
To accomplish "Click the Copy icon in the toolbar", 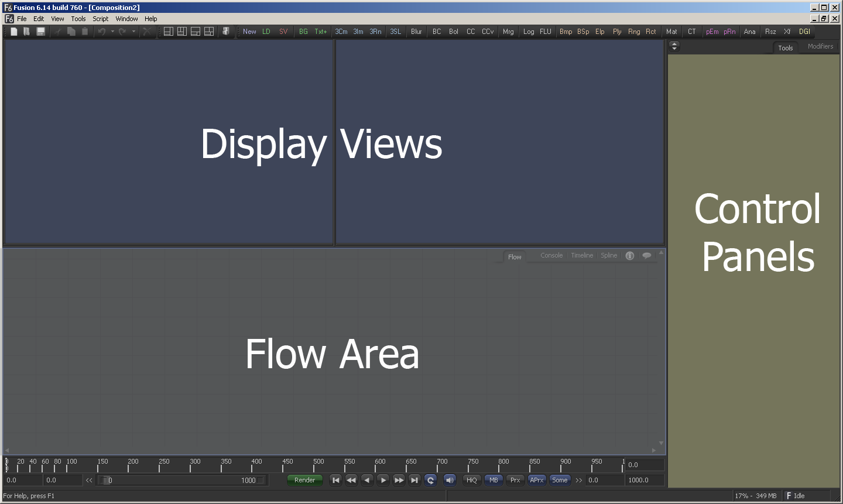I will click(x=71, y=32).
